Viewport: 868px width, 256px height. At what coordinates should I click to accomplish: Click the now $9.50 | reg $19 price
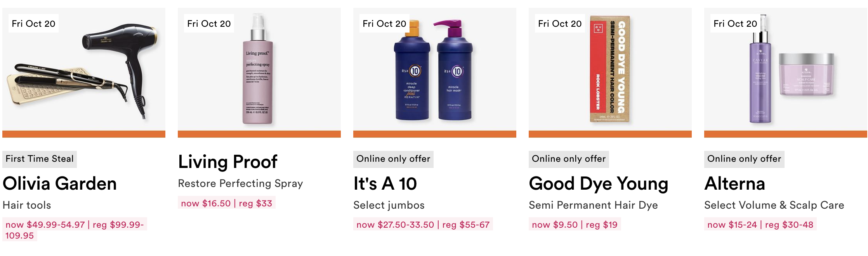point(575,225)
